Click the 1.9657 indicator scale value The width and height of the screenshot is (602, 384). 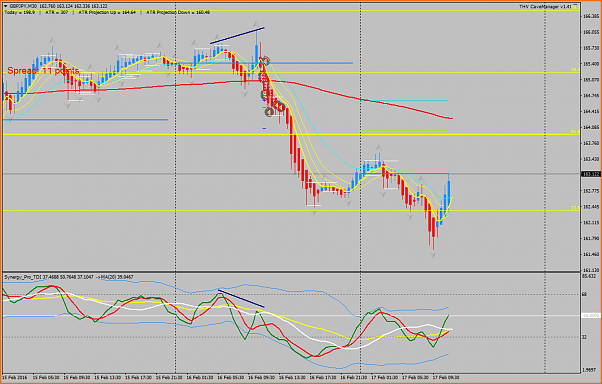(x=589, y=370)
